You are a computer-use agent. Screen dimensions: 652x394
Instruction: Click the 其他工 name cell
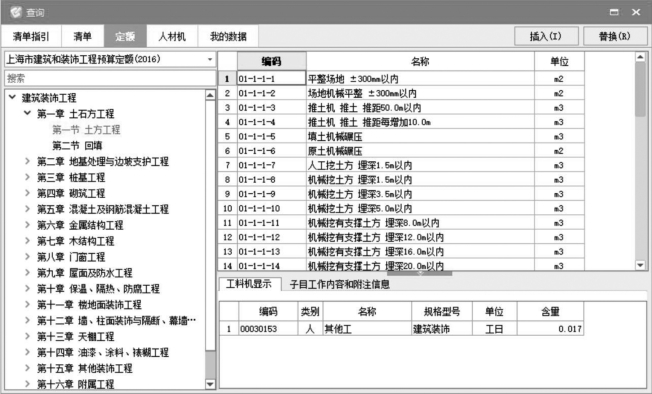tap(367, 329)
